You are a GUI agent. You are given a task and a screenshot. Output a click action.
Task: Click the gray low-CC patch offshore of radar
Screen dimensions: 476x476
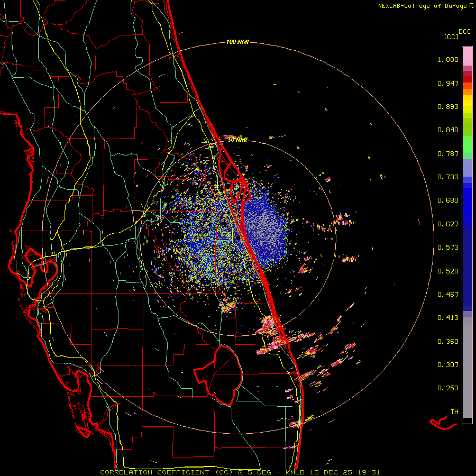[264, 228]
